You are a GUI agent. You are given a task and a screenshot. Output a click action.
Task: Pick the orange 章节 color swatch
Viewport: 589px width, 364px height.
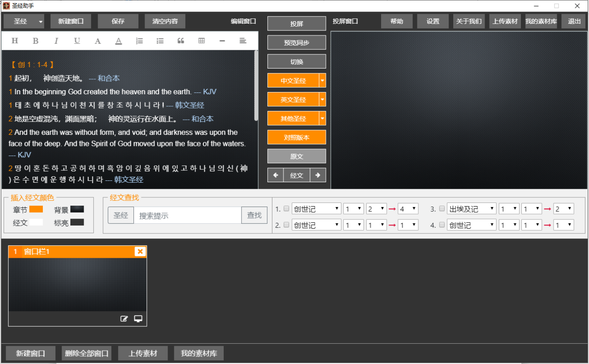pyautogui.click(x=36, y=209)
